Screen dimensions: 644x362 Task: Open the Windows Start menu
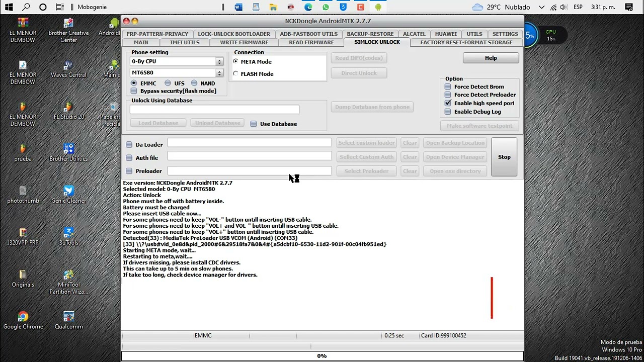[9, 7]
